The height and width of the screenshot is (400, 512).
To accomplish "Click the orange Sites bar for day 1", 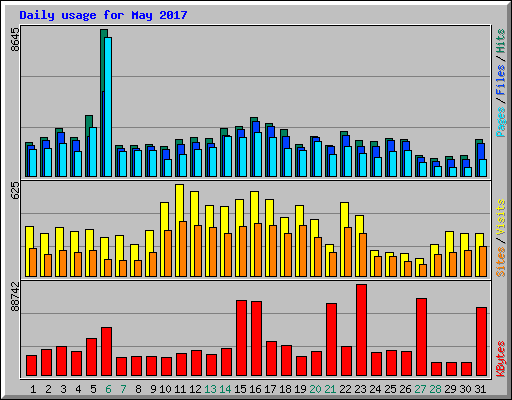I will (33, 262).
